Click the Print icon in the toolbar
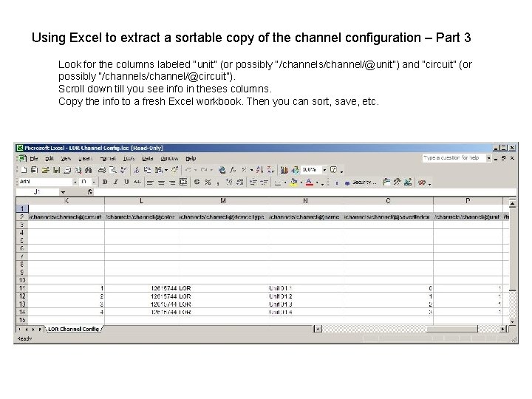 point(101,170)
